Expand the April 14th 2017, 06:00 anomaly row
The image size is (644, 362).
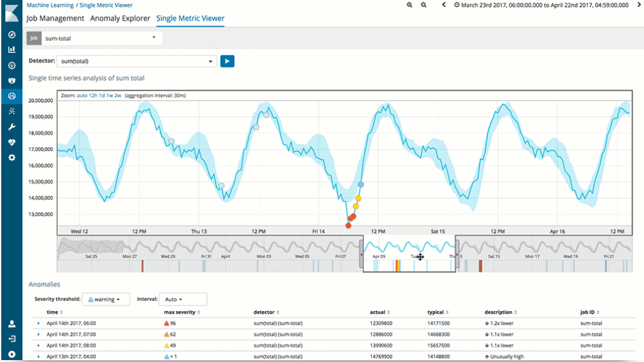[x=39, y=323]
